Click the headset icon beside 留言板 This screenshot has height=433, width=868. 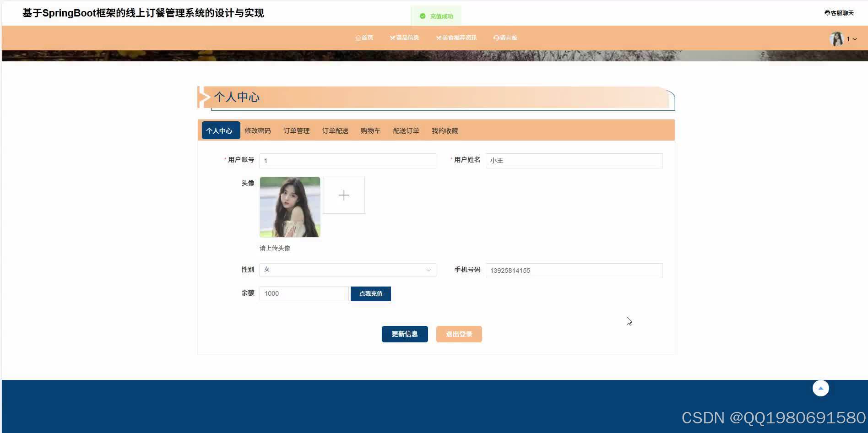click(496, 38)
